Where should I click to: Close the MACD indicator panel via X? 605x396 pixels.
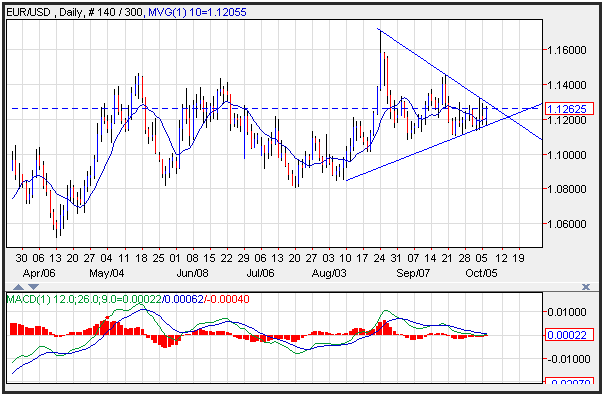click(x=586, y=287)
